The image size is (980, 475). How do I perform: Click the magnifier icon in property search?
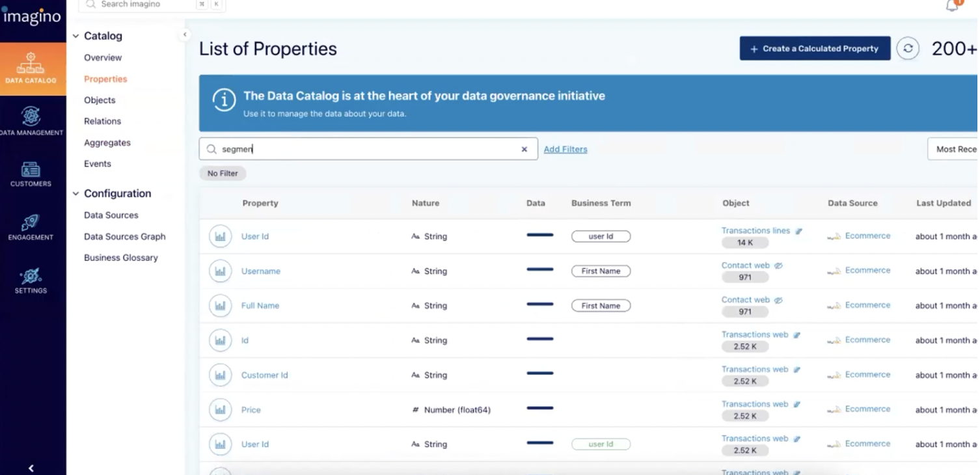[x=211, y=149]
